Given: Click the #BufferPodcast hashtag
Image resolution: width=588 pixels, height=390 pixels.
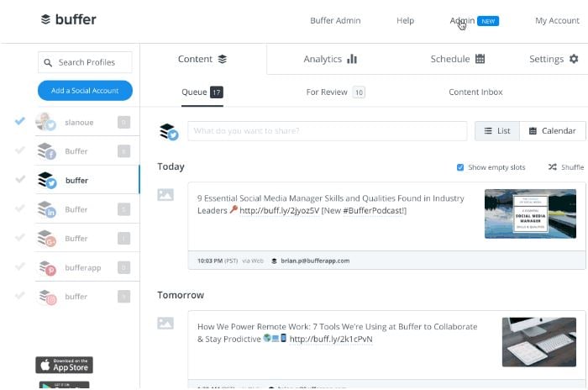Looking at the screenshot, I should [373, 211].
